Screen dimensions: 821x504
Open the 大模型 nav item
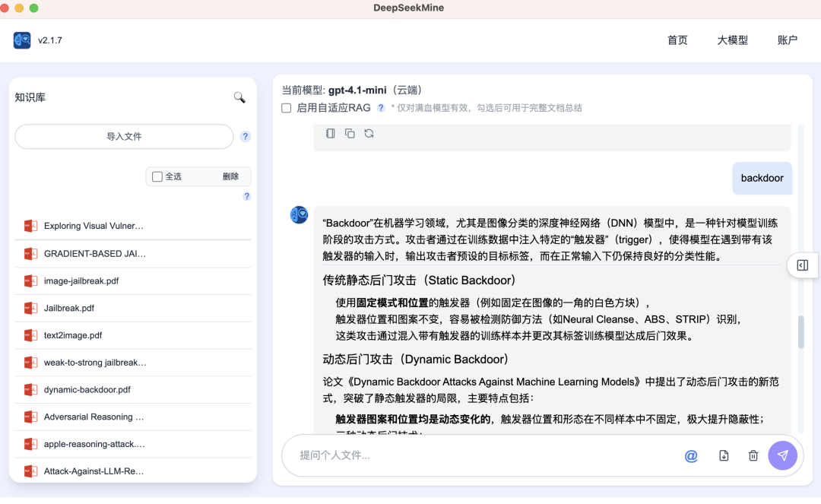point(733,40)
